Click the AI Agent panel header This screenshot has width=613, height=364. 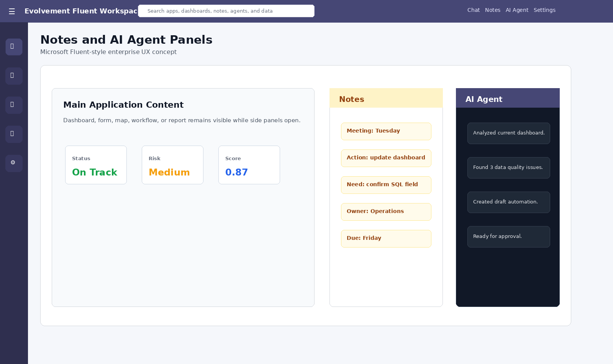point(508,98)
